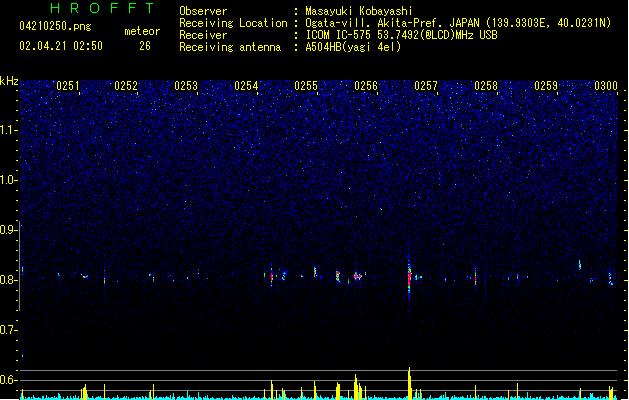The height and width of the screenshot is (400, 629).
Task: Click the meteor count 26
Action: 145,46
